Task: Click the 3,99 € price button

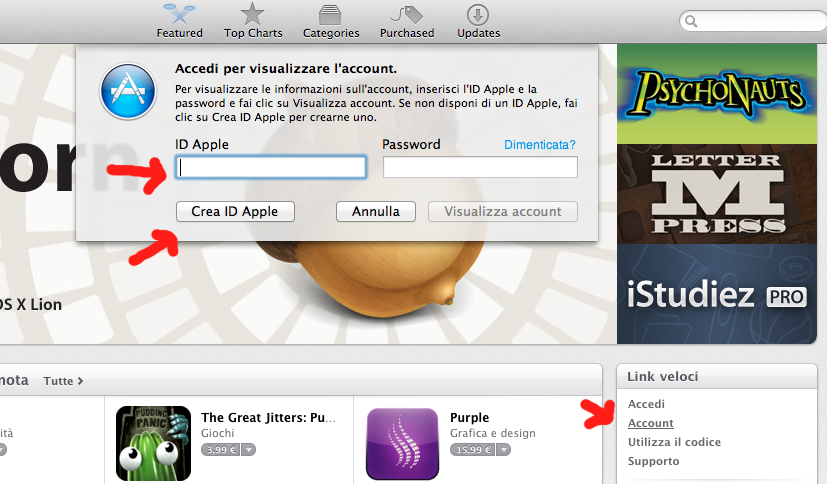Action: (x=221, y=450)
